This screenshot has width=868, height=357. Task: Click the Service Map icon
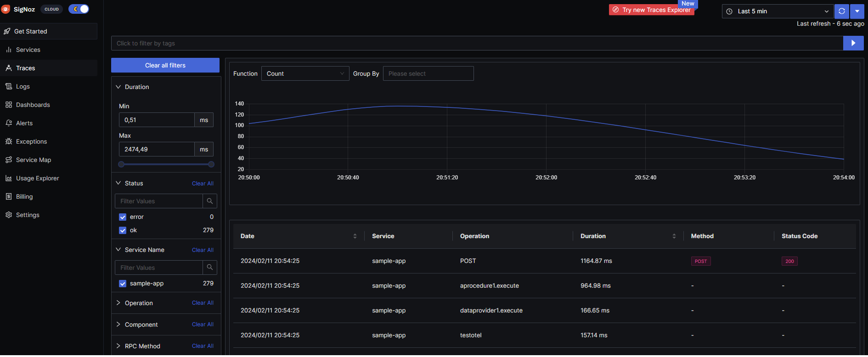[x=9, y=160]
